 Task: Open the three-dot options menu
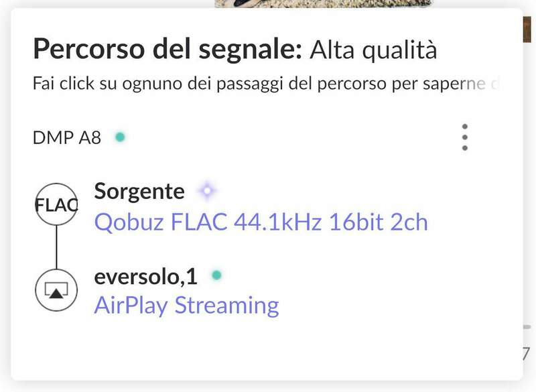tap(465, 137)
